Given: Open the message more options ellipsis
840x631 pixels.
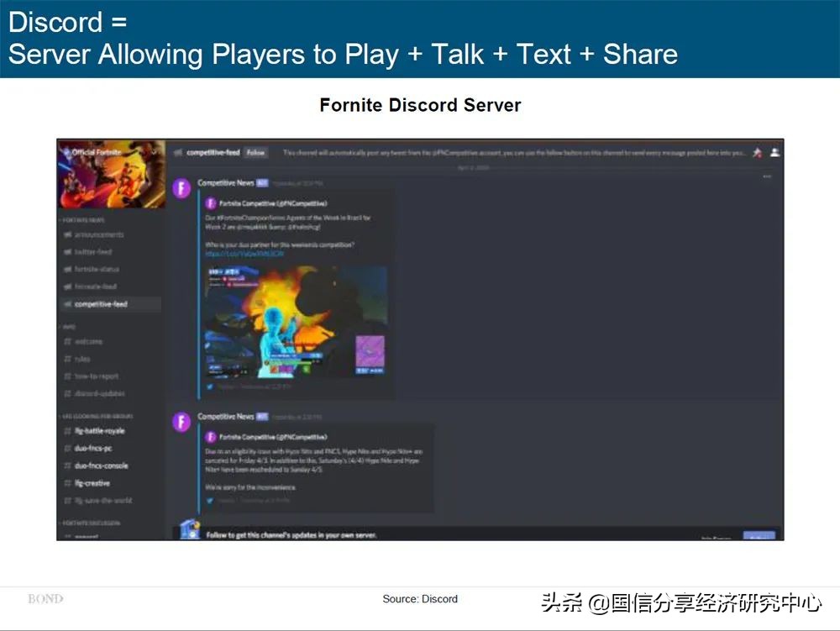Looking at the screenshot, I should (766, 176).
